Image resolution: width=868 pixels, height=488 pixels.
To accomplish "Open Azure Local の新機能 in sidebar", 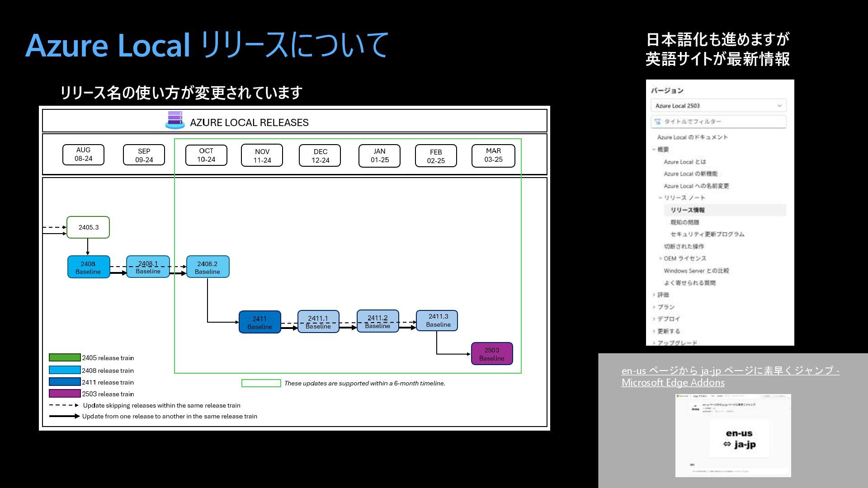I will [x=690, y=174].
